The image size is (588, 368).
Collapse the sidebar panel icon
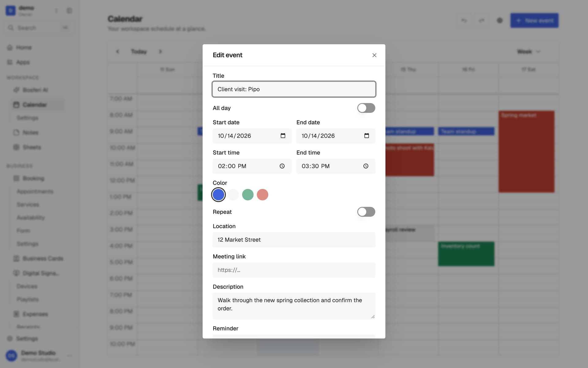[70, 11]
